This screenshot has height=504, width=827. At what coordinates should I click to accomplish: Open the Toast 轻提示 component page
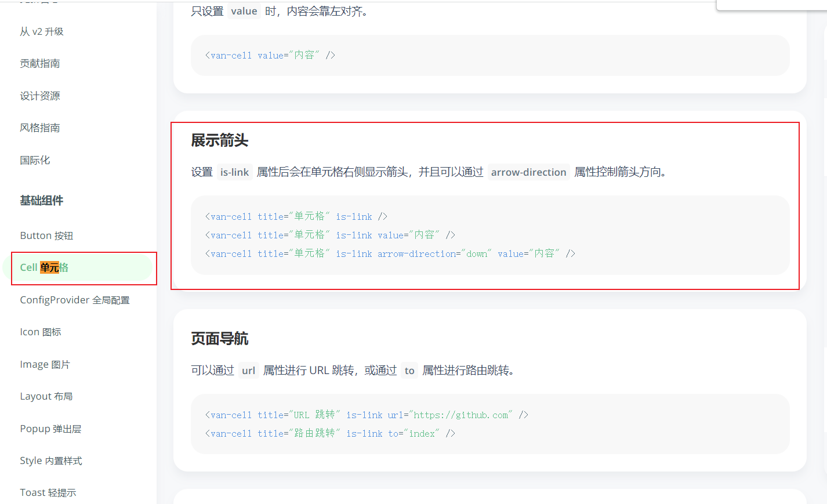(48, 492)
